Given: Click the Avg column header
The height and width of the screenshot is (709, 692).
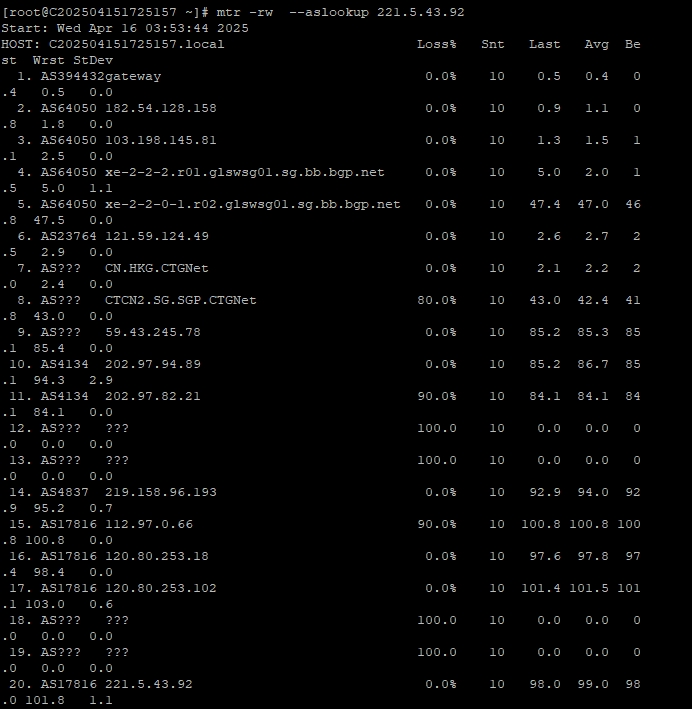Looking at the screenshot, I should 596,44.
